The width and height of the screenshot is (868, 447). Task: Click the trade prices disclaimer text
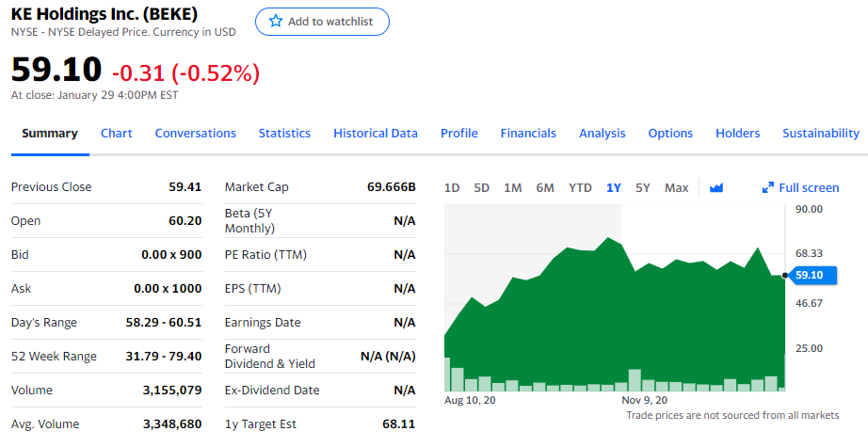click(732, 415)
